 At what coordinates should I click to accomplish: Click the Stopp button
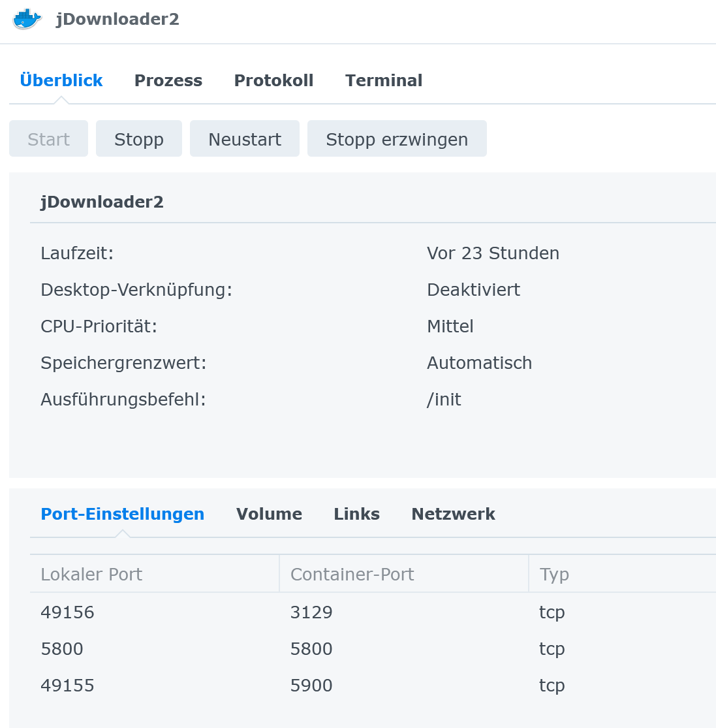coord(138,139)
